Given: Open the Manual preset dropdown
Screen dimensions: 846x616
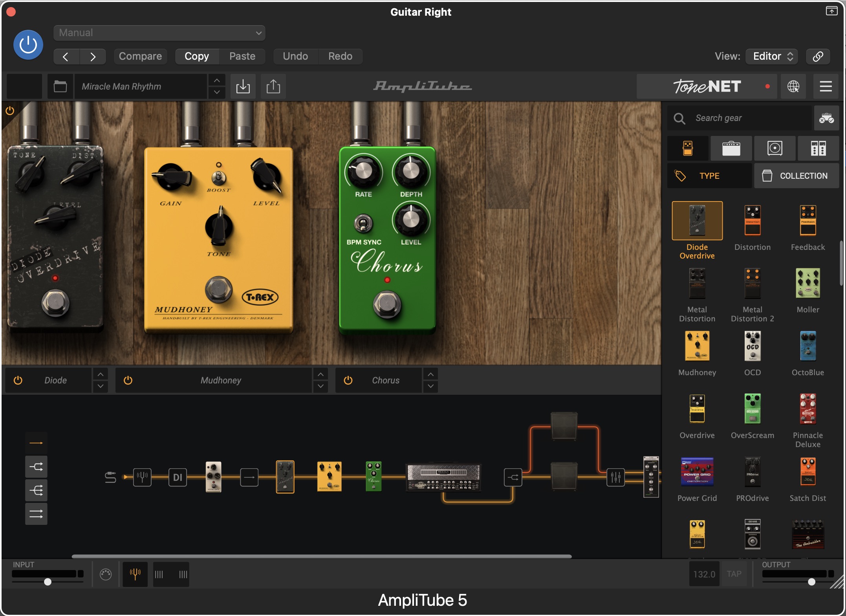Looking at the screenshot, I should point(159,33).
